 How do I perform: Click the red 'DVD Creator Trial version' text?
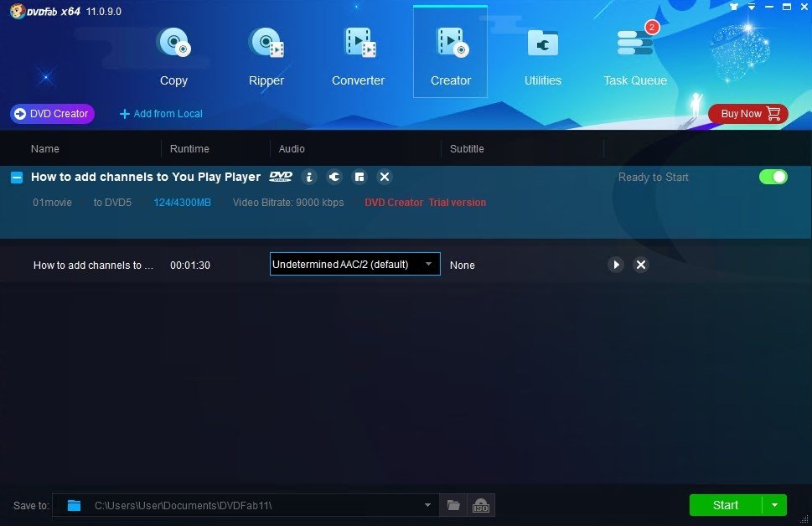(x=426, y=203)
